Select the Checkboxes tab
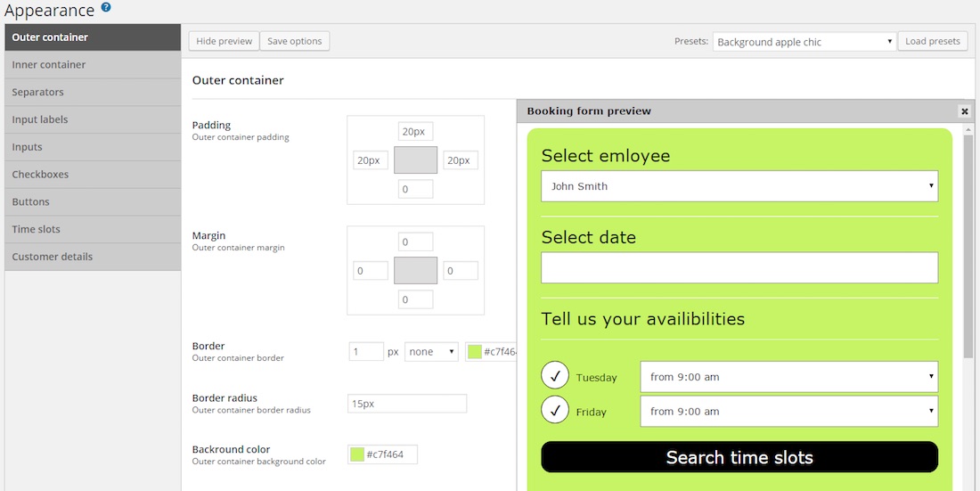Image resolution: width=980 pixels, height=491 pixels. click(93, 175)
